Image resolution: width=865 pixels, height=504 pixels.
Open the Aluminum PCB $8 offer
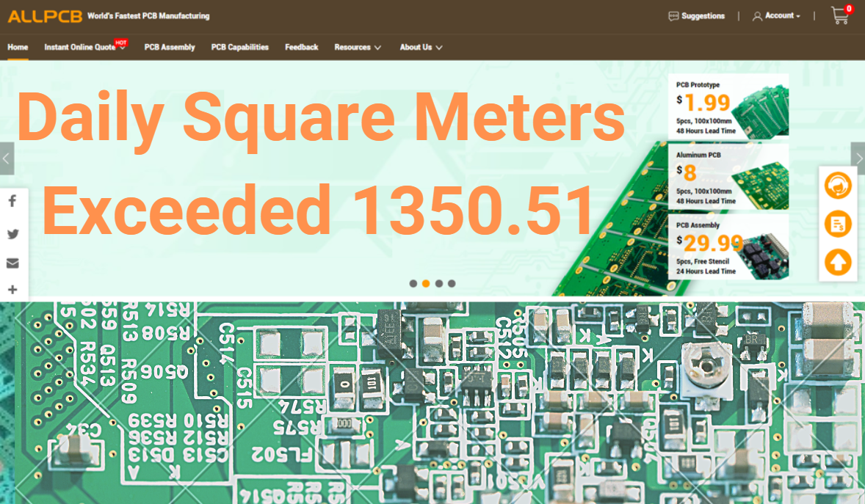coord(728,177)
